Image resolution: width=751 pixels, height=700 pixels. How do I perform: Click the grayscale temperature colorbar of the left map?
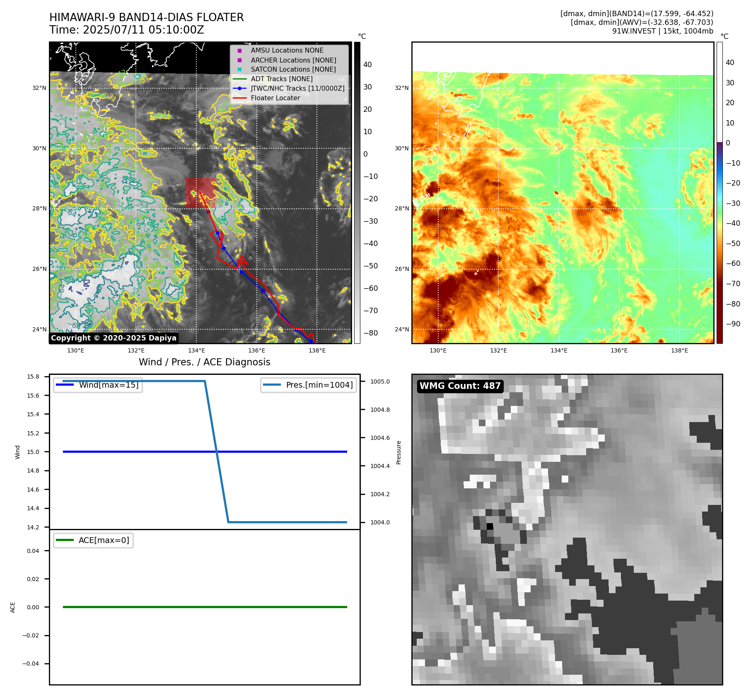tap(357, 193)
